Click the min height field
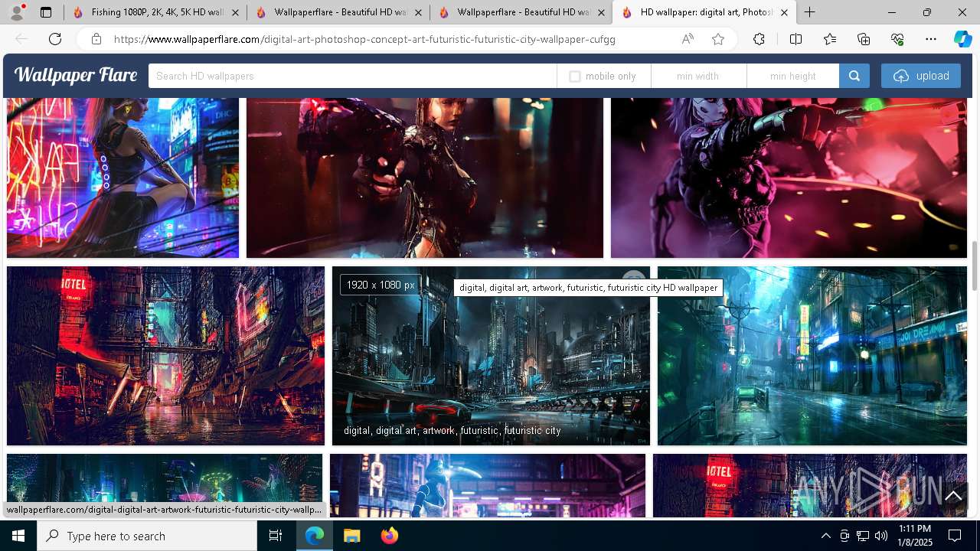 (793, 76)
